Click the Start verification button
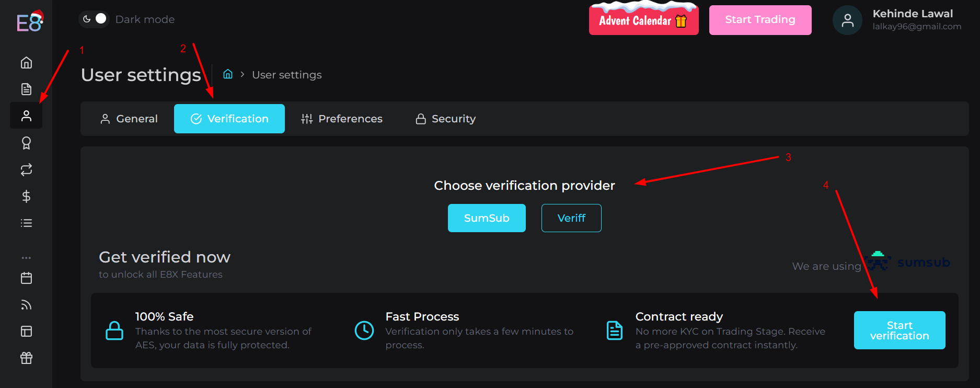980x388 pixels. [x=900, y=330]
